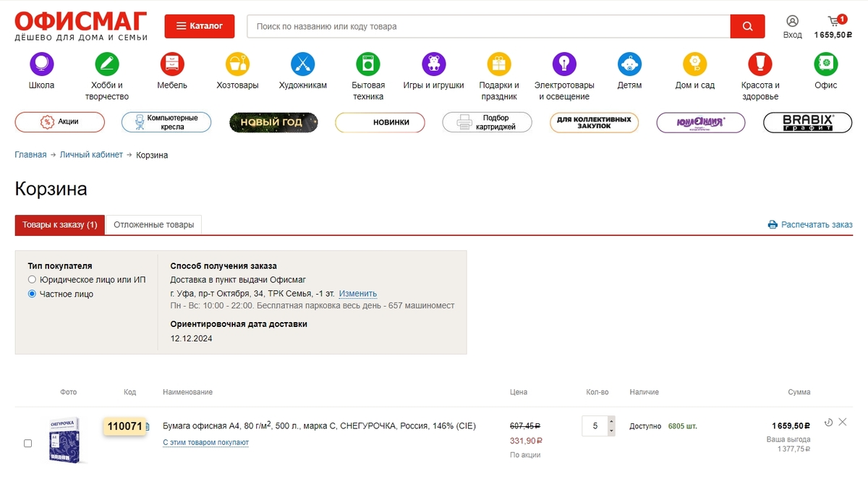The height and width of the screenshot is (479, 868).
Task: Click the search magnifier button
Action: pos(747,26)
